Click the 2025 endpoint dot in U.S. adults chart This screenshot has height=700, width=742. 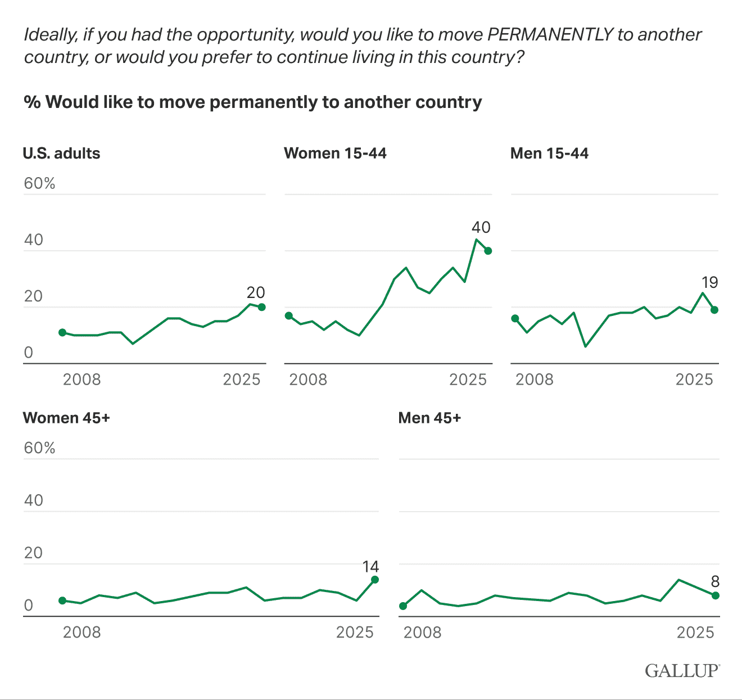(262, 307)
